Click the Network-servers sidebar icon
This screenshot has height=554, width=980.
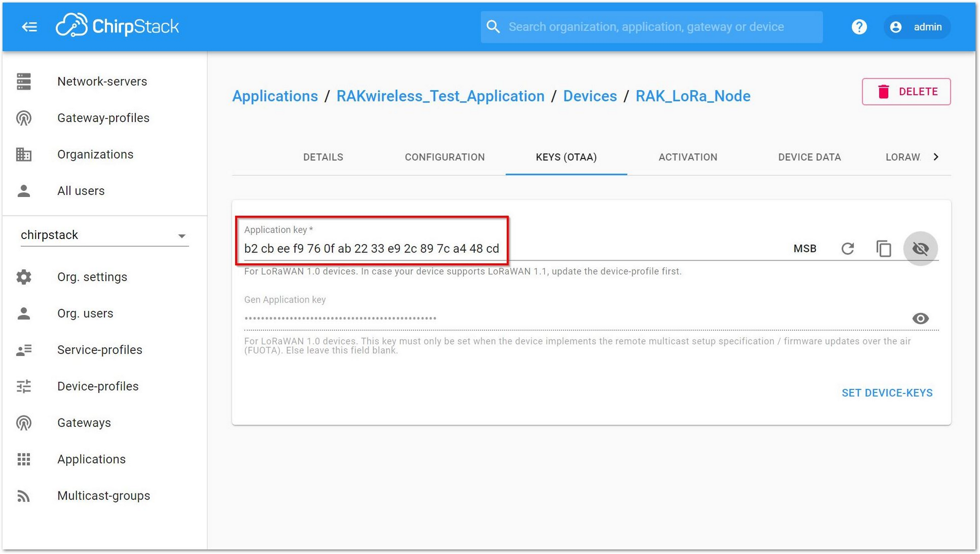point(24,82)
